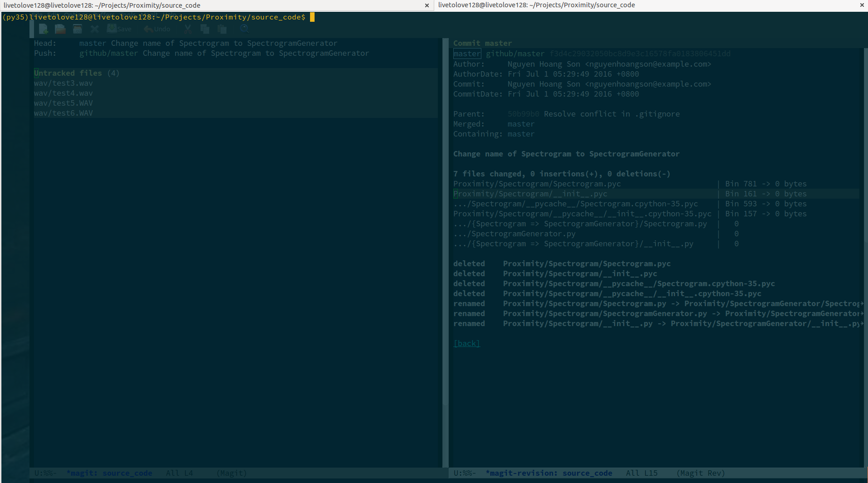The height and width of the screenshot is (483, 868).
Task: Click the boxed master branch tag
Action: point(467,54)
